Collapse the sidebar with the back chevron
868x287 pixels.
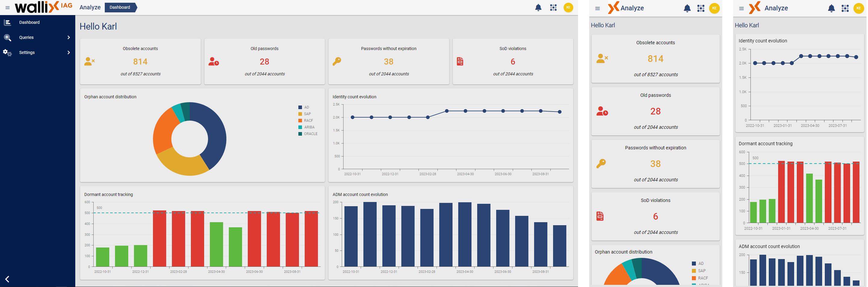8,279
